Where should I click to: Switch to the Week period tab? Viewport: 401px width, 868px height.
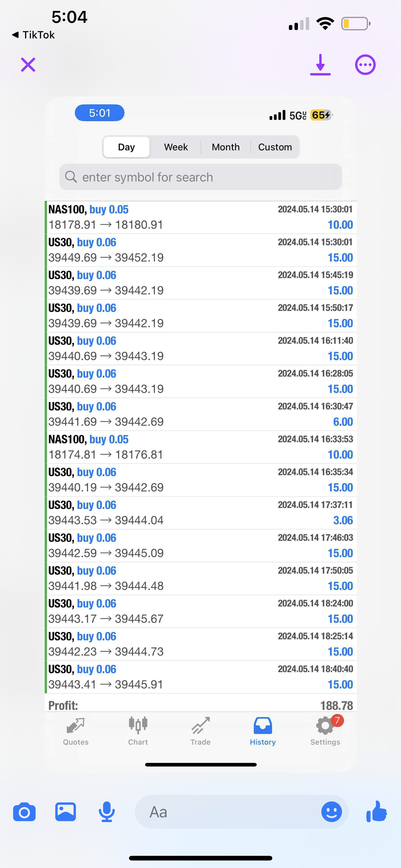pyautogui.click(x=176, y=147)
